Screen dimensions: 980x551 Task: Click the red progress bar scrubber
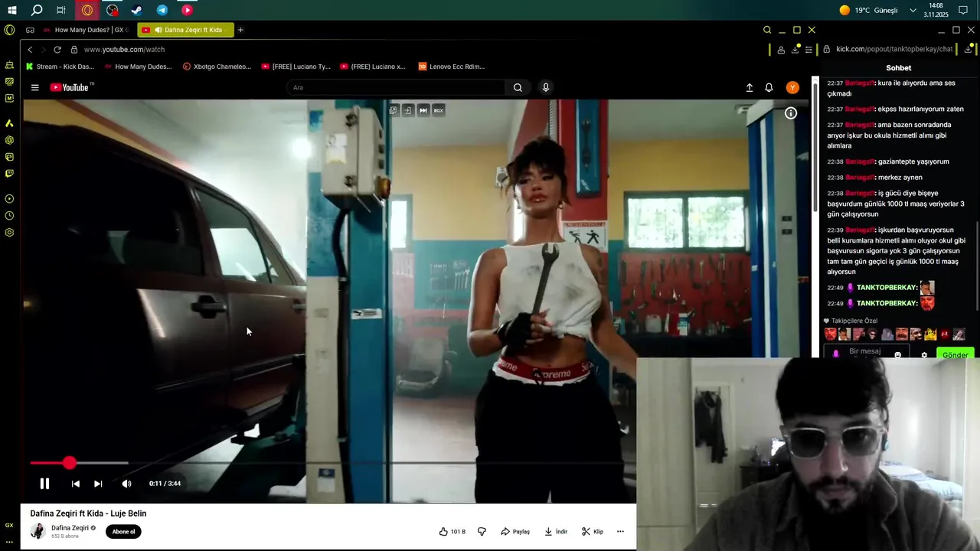tap(70, 463)
